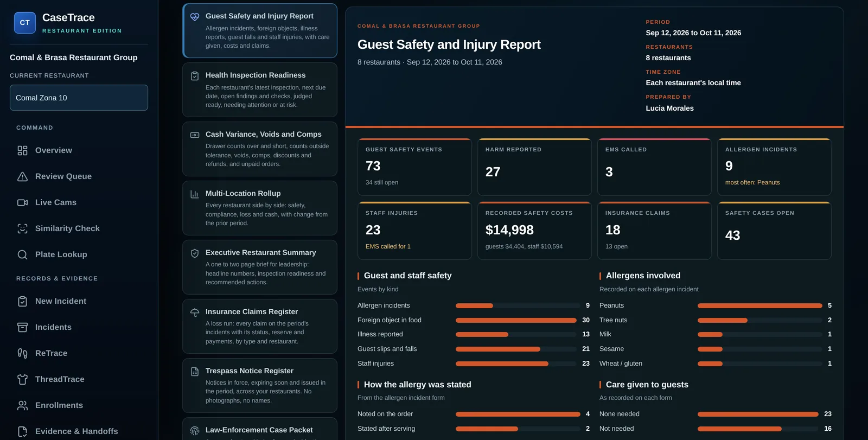This screenshot has height=440, width=868.
Task: Select Live Cams in the navigation
Action: (x=79, y=202)
